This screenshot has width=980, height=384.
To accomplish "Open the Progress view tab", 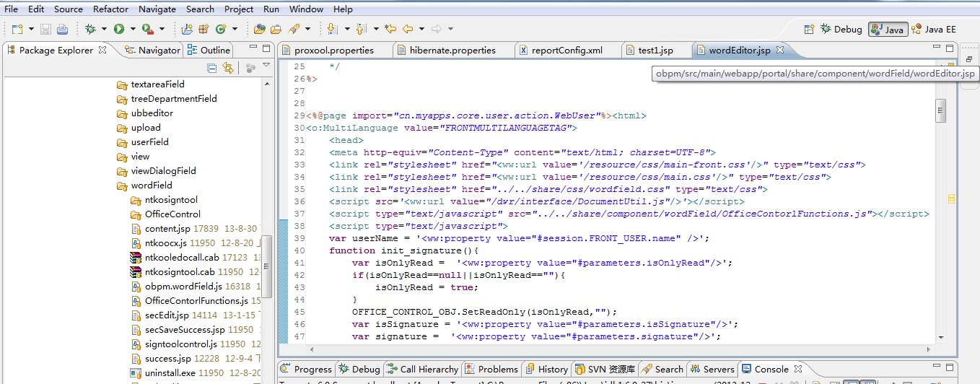I will pyautogui.click(x=307, y=369).
